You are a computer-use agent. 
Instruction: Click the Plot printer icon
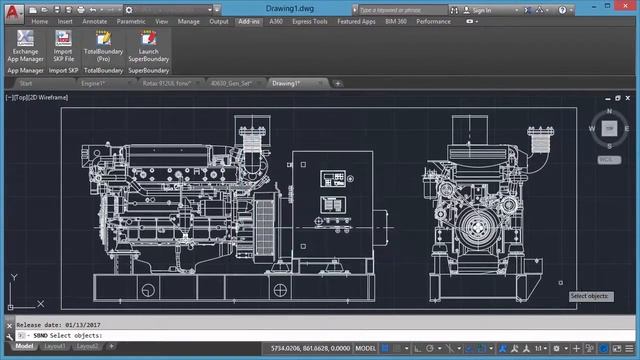pos(81,10)
